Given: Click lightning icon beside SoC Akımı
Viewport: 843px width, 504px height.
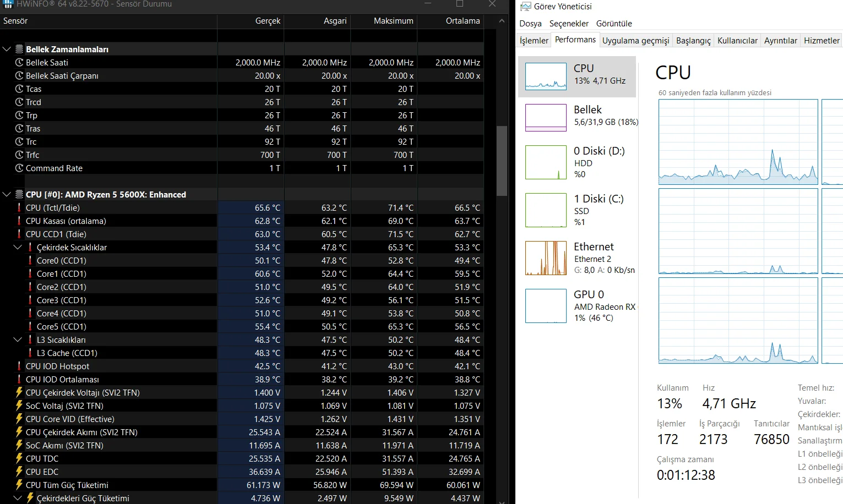Looking at the screenshot, I should (x=19, y=445).
